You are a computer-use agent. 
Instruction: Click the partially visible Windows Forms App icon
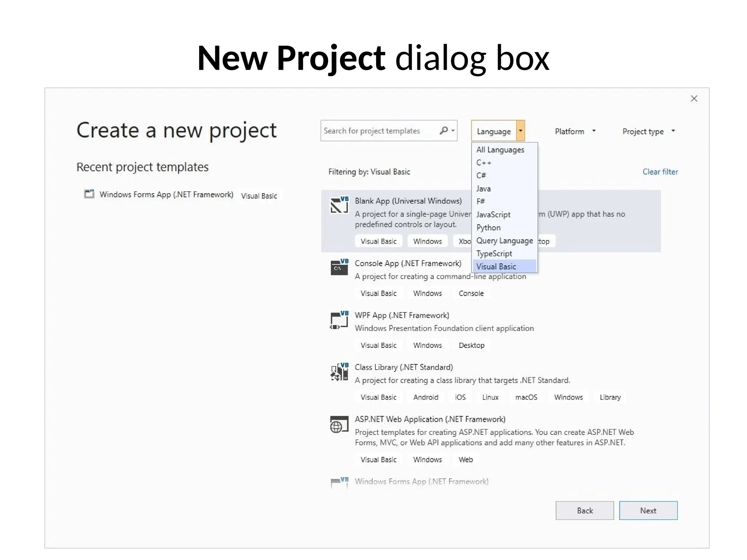point(339,482)
